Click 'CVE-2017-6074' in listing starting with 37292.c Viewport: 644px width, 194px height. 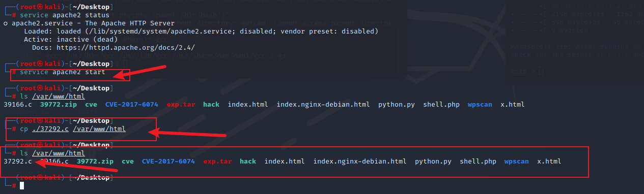pos(169,161)
